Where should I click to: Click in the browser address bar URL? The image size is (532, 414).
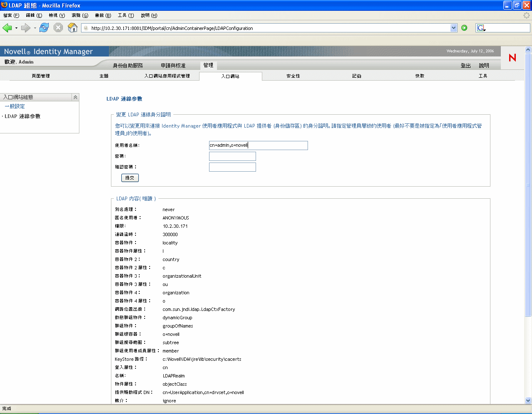coord(270,28)
